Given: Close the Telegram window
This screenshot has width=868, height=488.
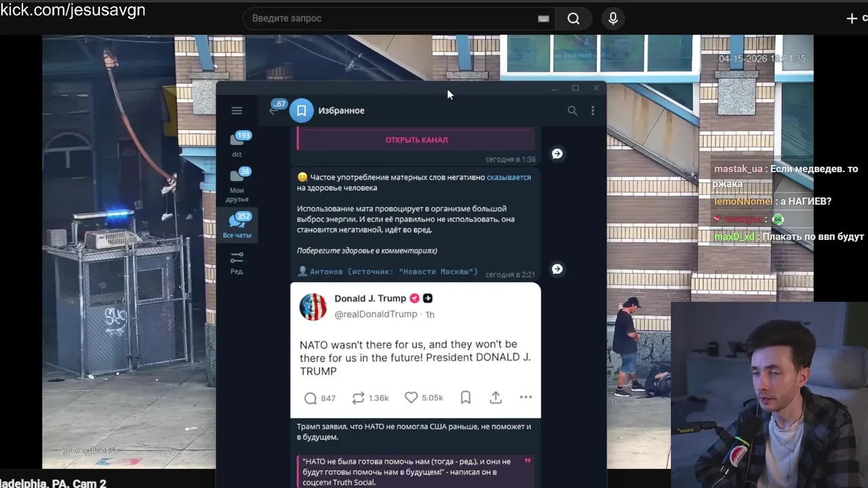Looking at the screenshot, I should coord(596,88).
